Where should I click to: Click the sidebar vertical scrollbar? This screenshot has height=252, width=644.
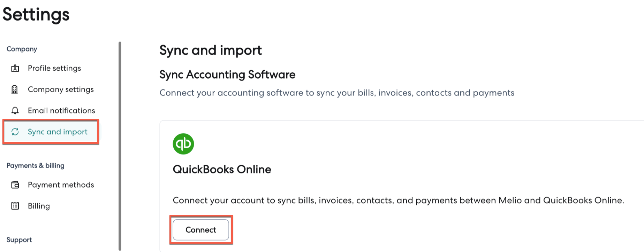pyautogui.click(x=120, y=146)
